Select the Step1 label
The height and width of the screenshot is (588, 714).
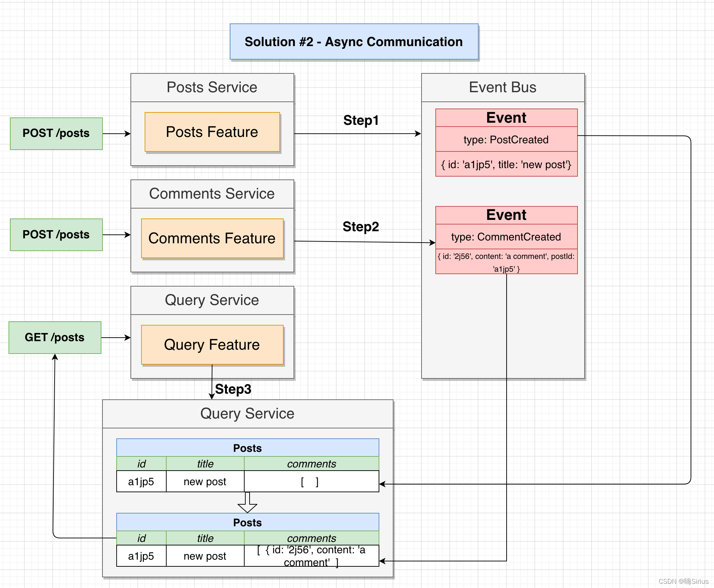[361, 120]
